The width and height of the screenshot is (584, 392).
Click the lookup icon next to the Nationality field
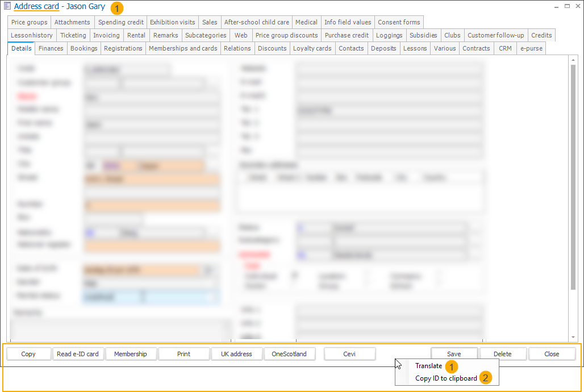click(90, 232)
